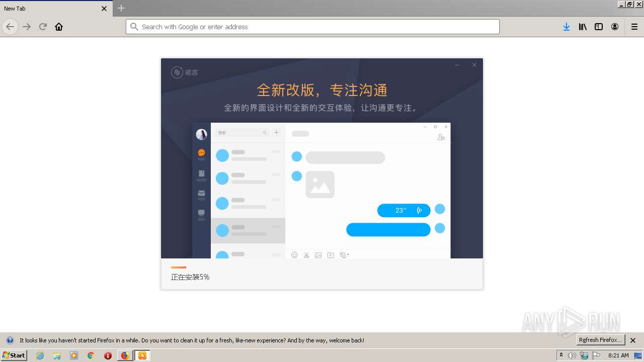Open a new tab with plus button
The image size is (644, 362).
(121, 8)
